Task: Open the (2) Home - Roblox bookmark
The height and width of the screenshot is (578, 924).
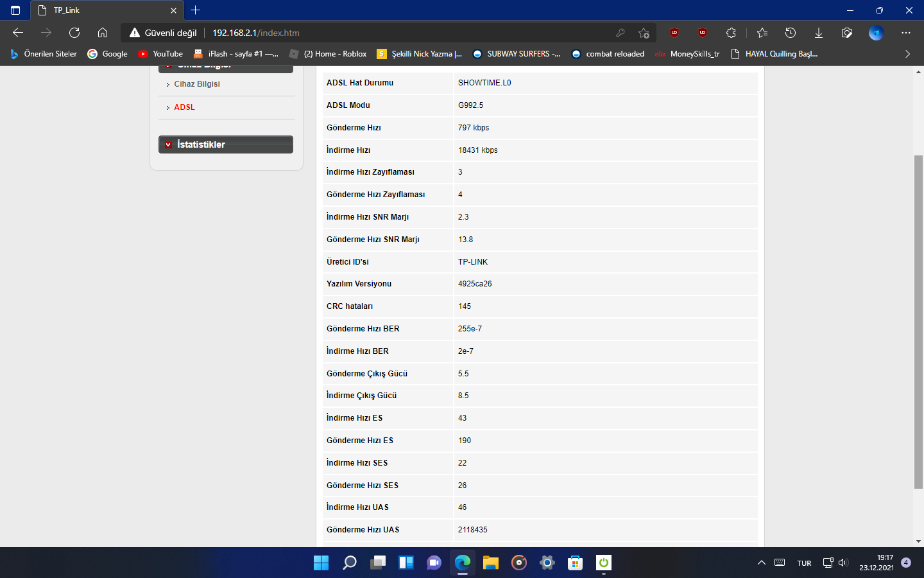Action: 328,54
